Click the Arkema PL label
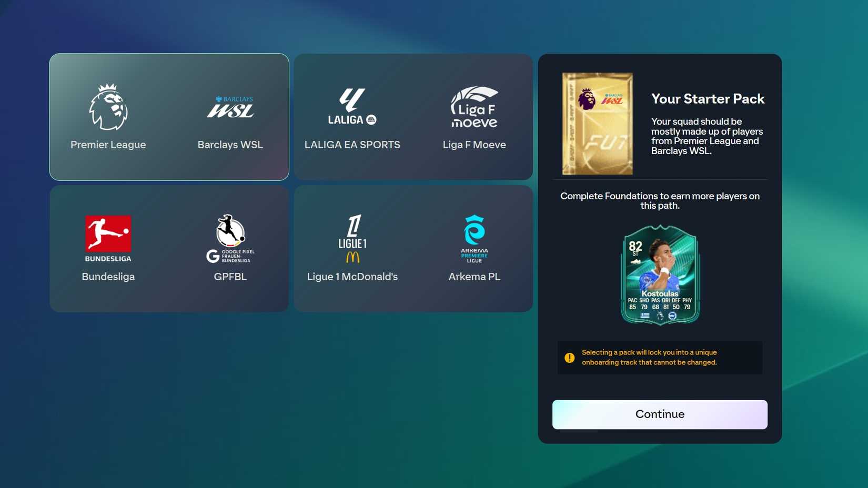Screen dimensions: 868x488 point(475,277)
